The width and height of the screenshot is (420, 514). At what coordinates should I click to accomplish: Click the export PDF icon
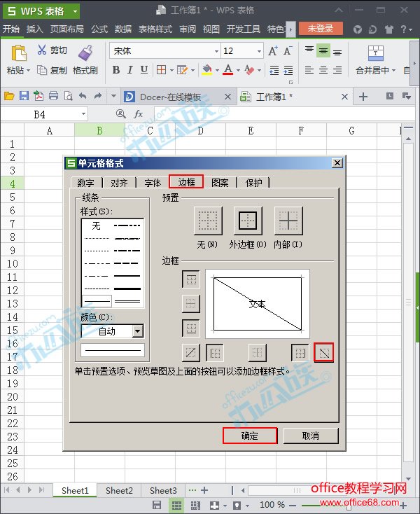point(38,96)
